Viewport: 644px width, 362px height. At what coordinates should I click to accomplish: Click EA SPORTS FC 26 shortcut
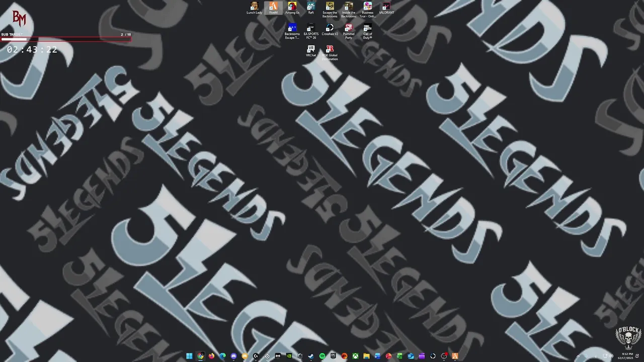pyautogui.click(x=311, y=31)
